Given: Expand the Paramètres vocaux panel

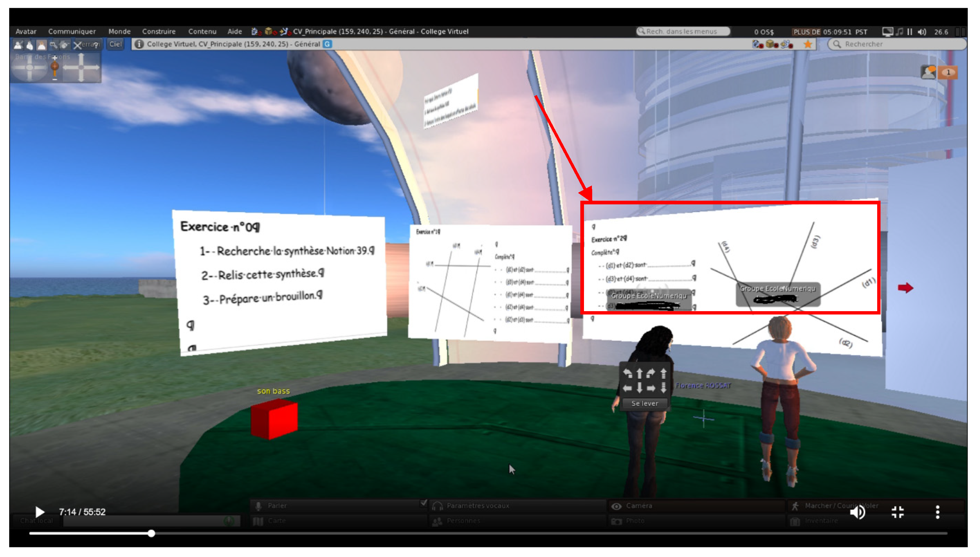Looking at the screenshot, I should click(477, 506).
